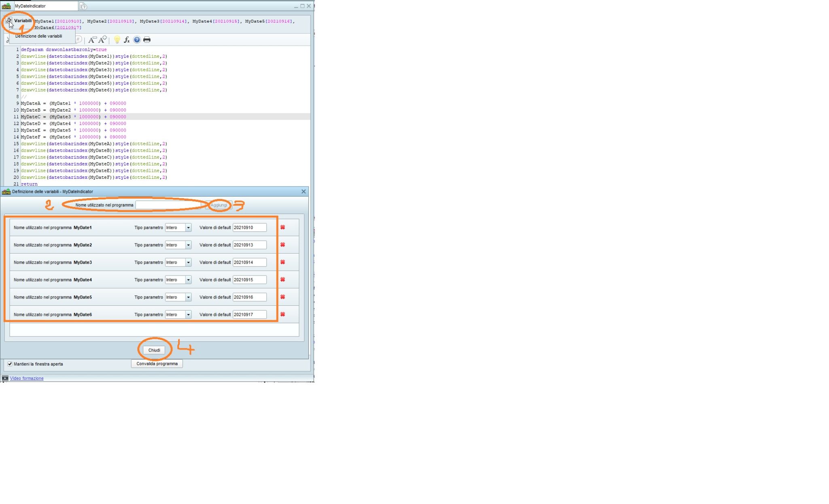This screenshot has height=504, width=829.
Task: Open the Video formazione link
Action: (27, 378)
